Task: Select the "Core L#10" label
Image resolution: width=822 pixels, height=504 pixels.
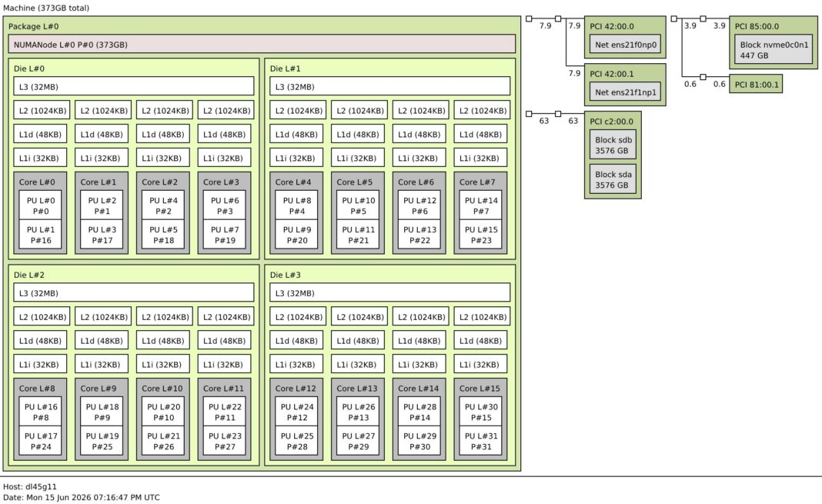Action: (x=162, y=389)
